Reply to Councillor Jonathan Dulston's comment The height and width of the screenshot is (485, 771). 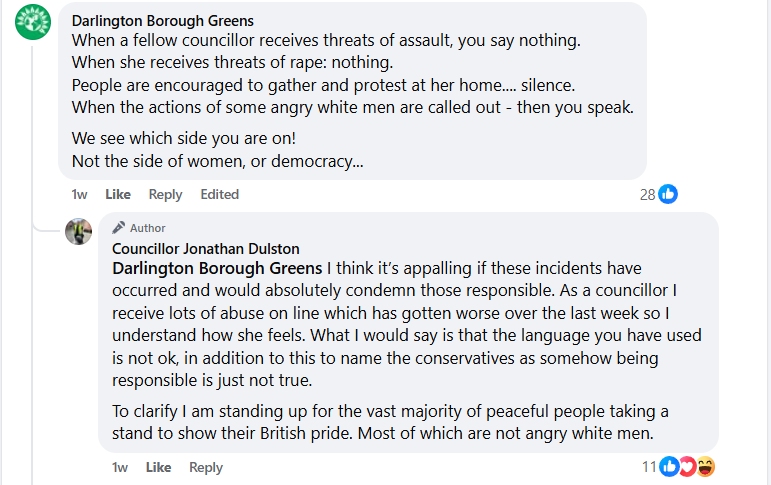(205, 467)
